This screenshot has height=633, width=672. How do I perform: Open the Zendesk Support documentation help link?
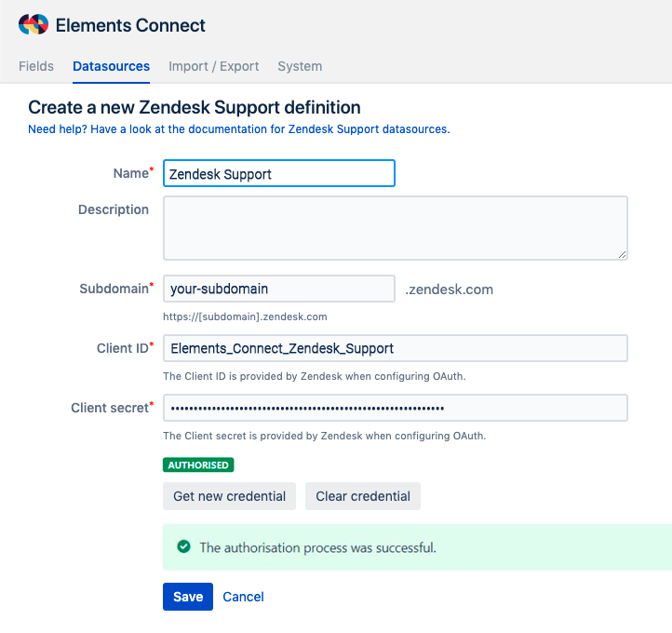tap(238, 129)
